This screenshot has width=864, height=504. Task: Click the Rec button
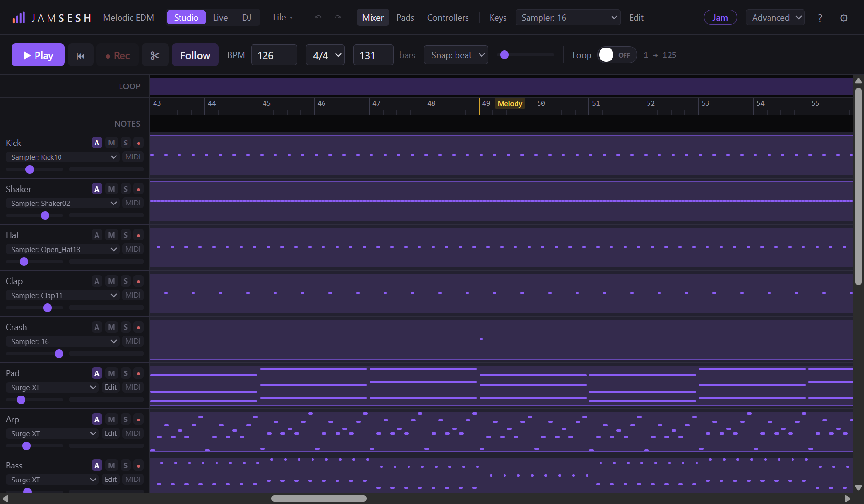(118, 55)
